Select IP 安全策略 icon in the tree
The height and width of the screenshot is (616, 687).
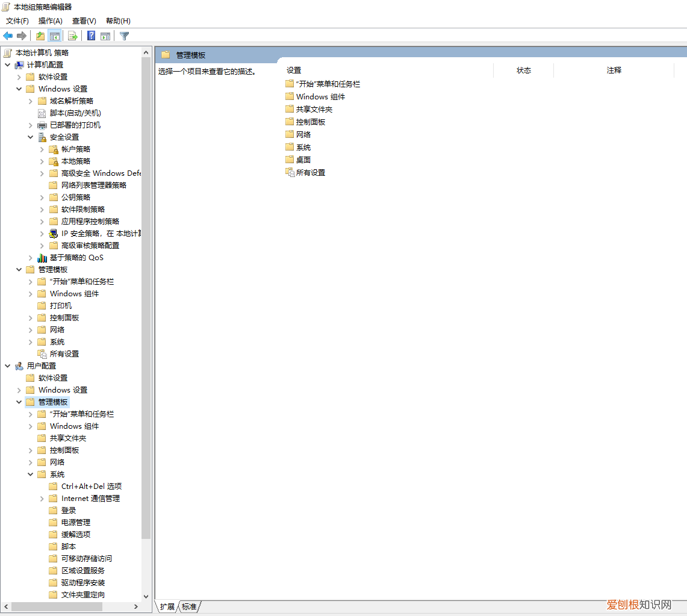[x=54, y=234]
